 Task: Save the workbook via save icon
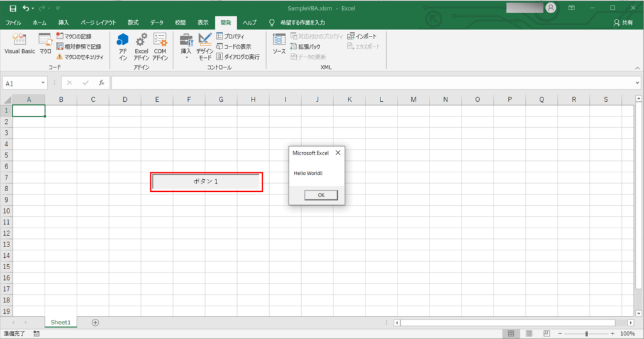pos(13,8)
